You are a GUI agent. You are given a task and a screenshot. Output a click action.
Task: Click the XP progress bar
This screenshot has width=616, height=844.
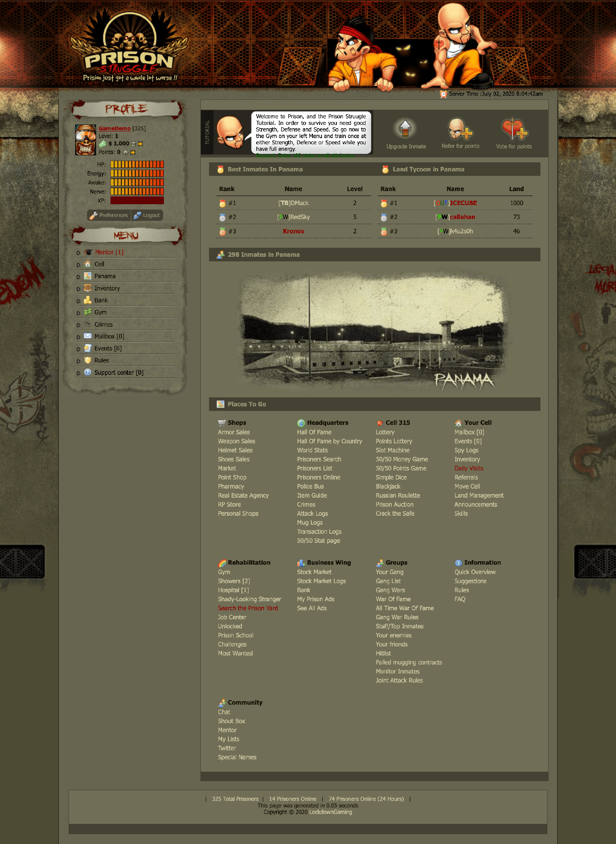click(x=137, y=201)
